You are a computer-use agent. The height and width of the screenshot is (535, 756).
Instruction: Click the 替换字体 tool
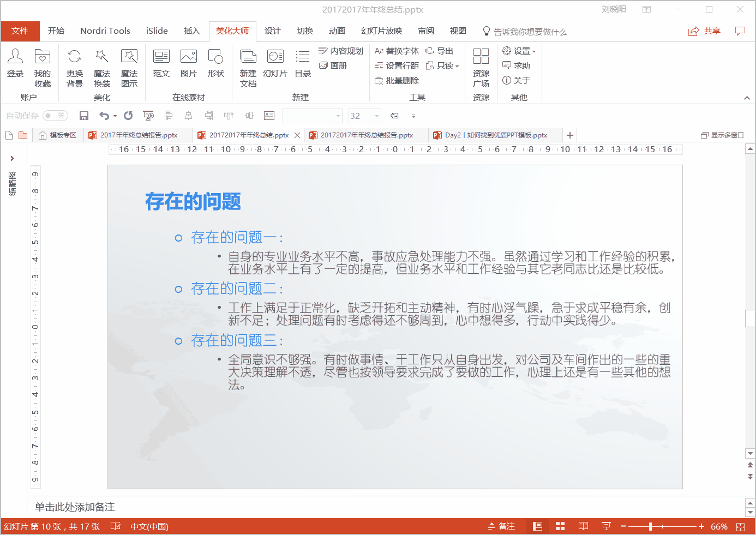pos(398,51)
